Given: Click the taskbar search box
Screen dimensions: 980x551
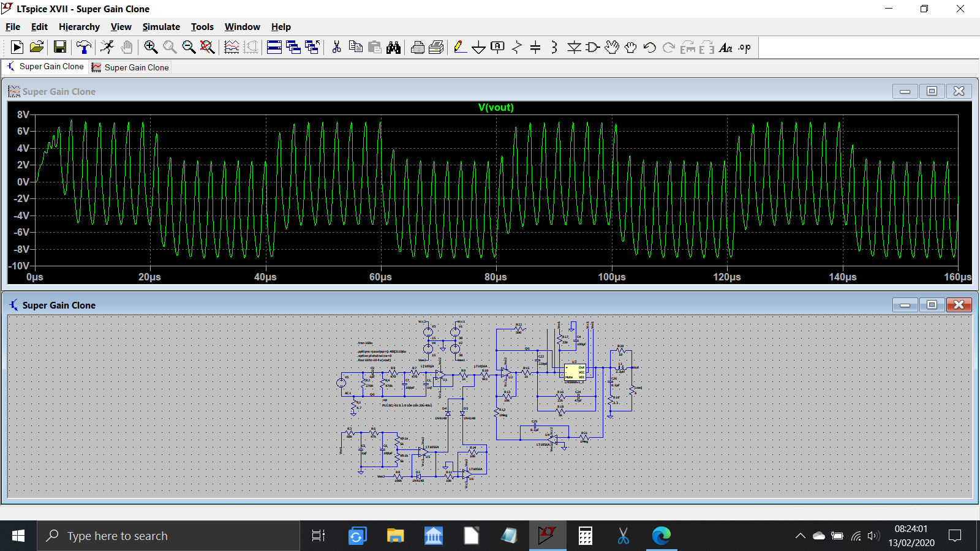Looking at the screenshot, I should 168,536.
